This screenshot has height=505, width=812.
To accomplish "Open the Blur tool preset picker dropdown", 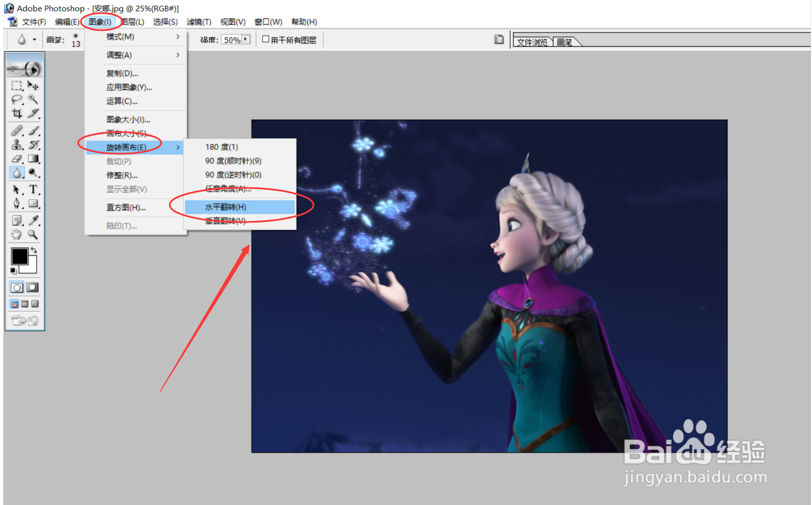I will point(34,40).
